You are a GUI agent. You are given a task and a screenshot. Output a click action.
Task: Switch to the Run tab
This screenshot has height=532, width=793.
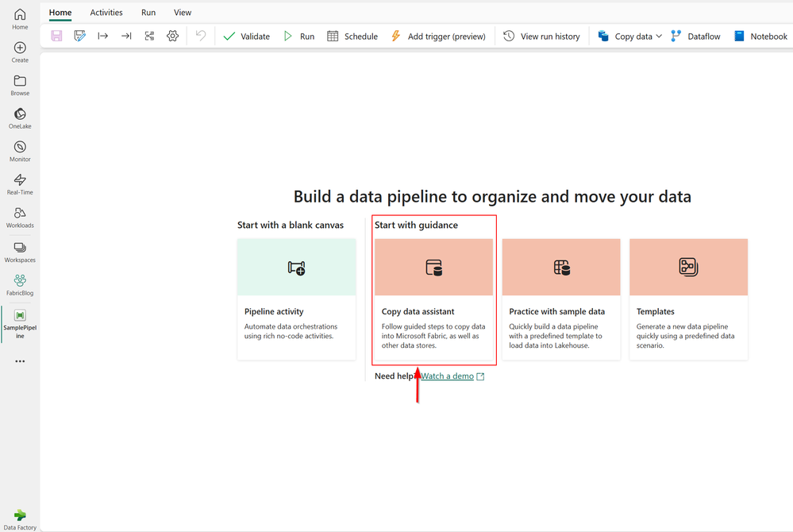148,13
